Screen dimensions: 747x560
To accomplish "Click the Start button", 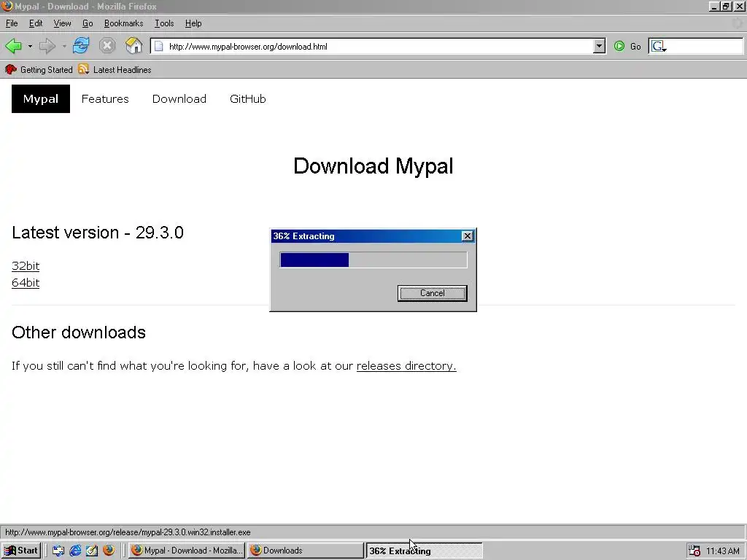I will [21, 551].
